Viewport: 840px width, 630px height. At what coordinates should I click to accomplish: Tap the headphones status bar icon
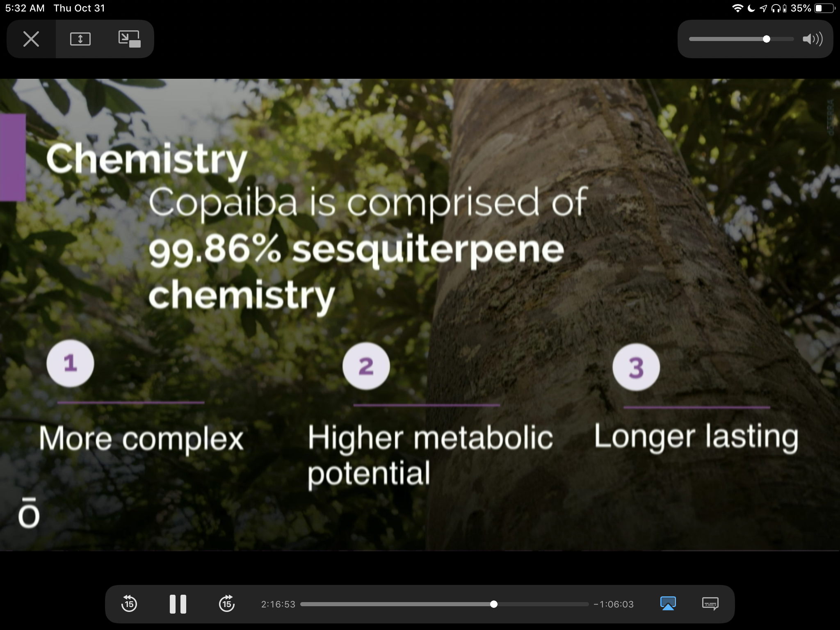(775, 8)
